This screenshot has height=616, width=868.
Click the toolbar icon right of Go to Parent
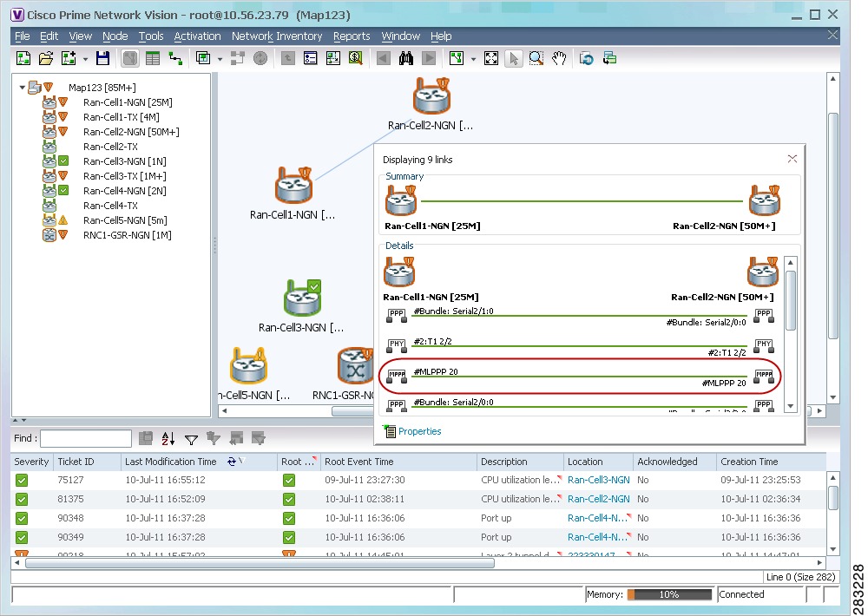(311, 58)
